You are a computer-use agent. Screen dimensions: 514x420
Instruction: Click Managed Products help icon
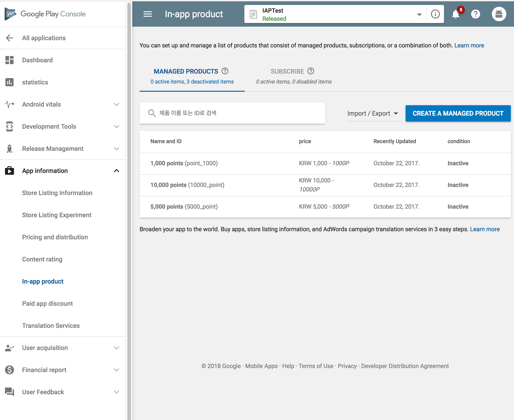coord(225,71)
